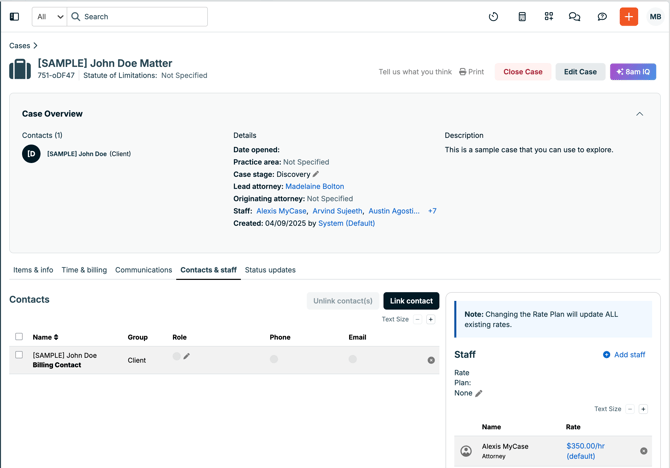The image size is (670, 468).
Task: Open the timer icon in top bar
Action: (493, 17)
